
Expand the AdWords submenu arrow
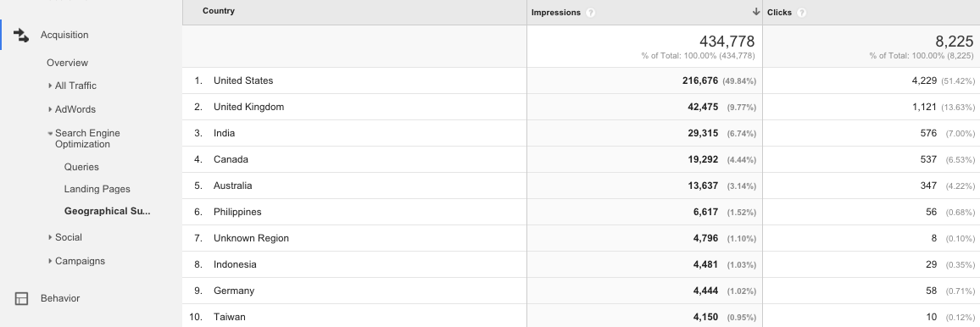click(50, 109)
